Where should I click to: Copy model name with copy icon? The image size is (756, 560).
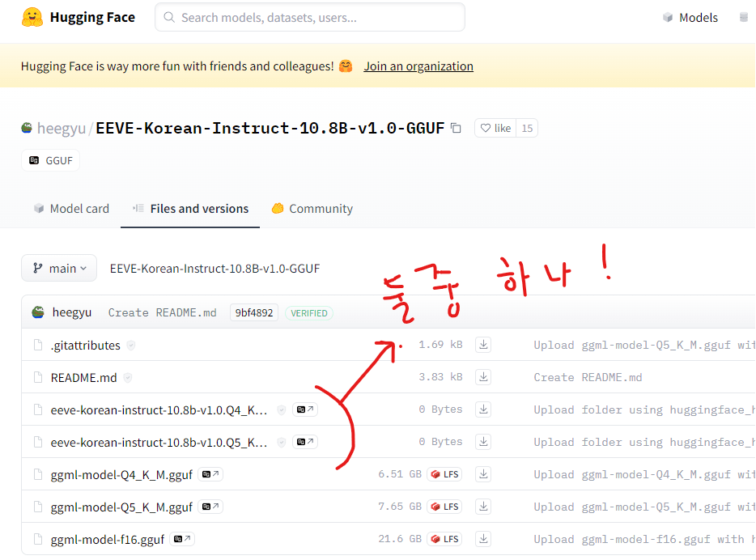pos(456,128)
